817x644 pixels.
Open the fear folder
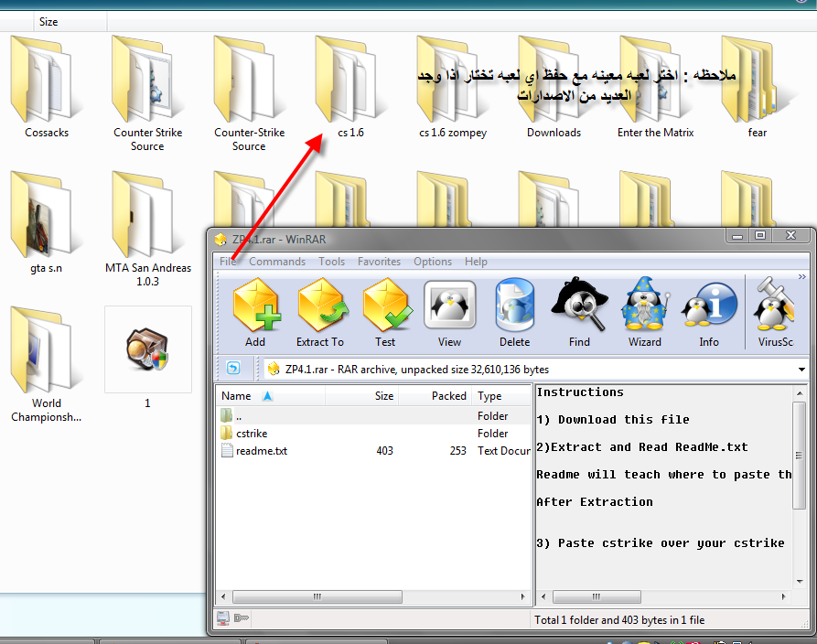click(758, 87)
